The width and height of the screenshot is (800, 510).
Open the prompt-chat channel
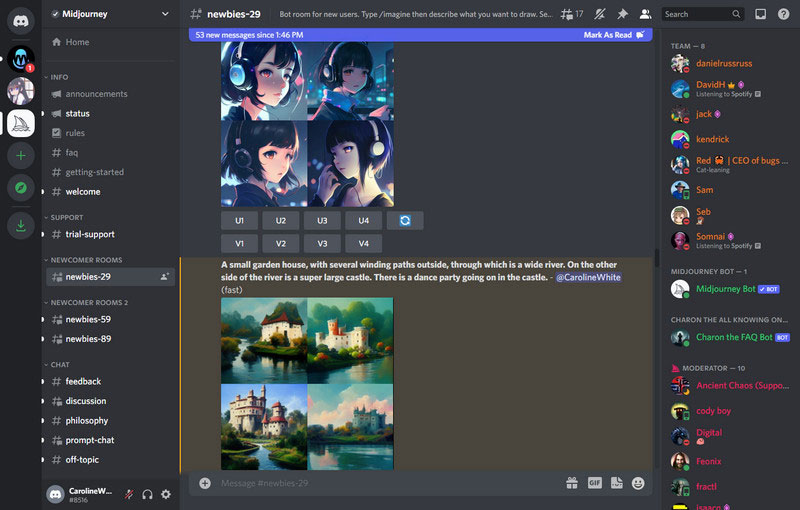click(x=110, y=440)
